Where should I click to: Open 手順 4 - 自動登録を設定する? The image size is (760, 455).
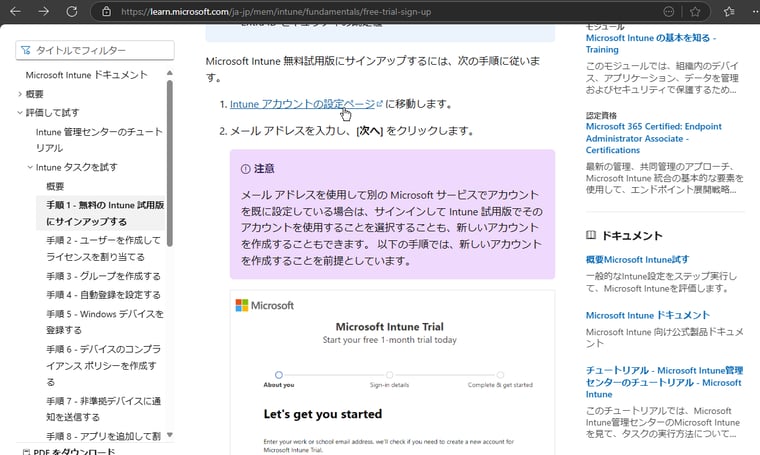[x=103, y=295]
